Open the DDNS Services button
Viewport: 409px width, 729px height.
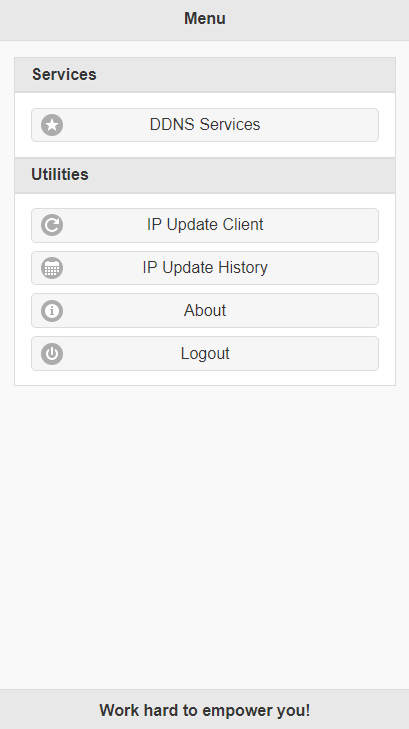pos(205,125)
